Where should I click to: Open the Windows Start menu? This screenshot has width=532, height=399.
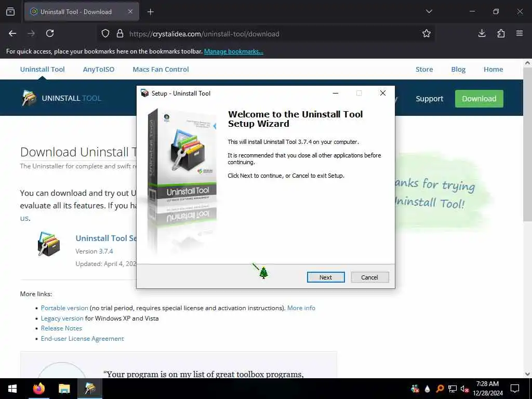(12, 389)
